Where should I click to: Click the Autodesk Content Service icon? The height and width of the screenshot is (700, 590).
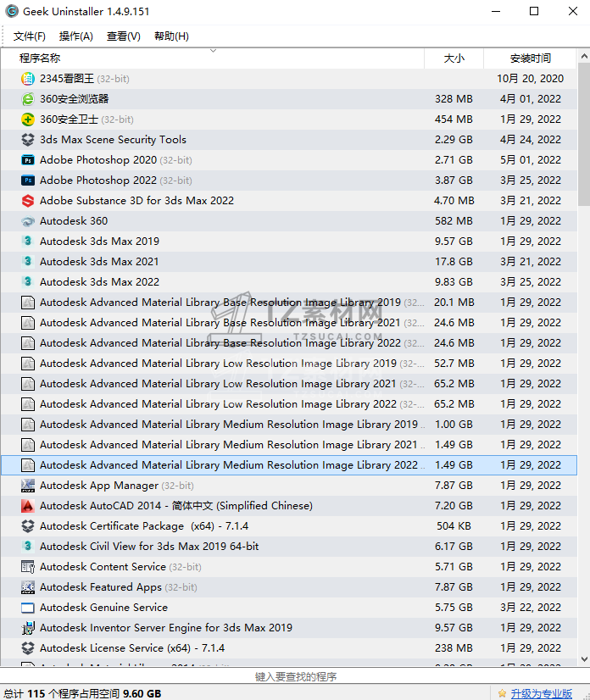coord(28,567)
